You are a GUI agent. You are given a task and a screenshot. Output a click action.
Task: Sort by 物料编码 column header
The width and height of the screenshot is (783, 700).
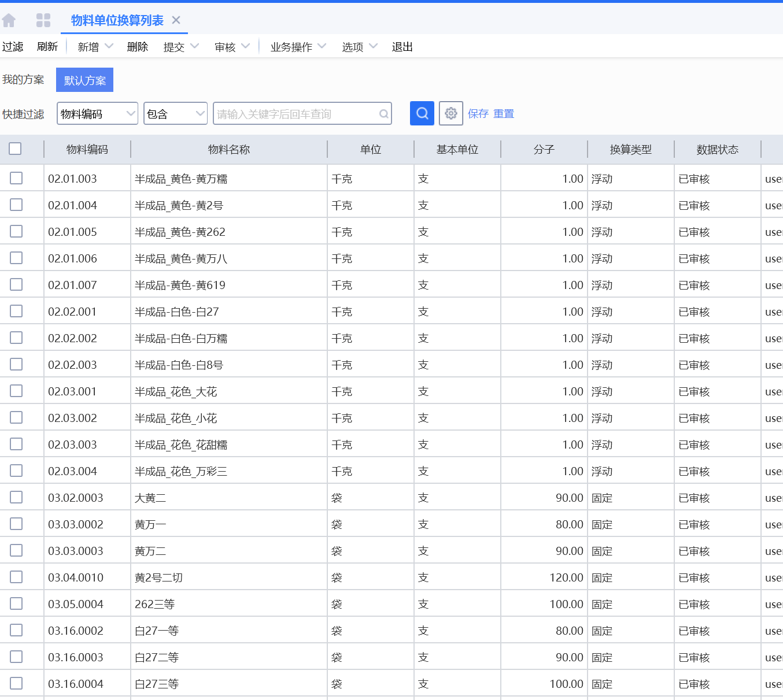(x=87, y=149)
